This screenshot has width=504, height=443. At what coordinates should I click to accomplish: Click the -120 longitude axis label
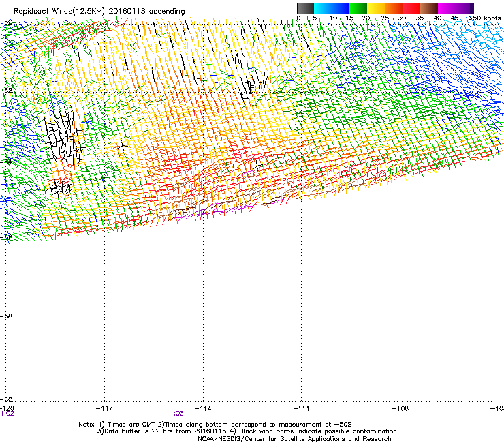pyautogui.click(x=7, y=408)
